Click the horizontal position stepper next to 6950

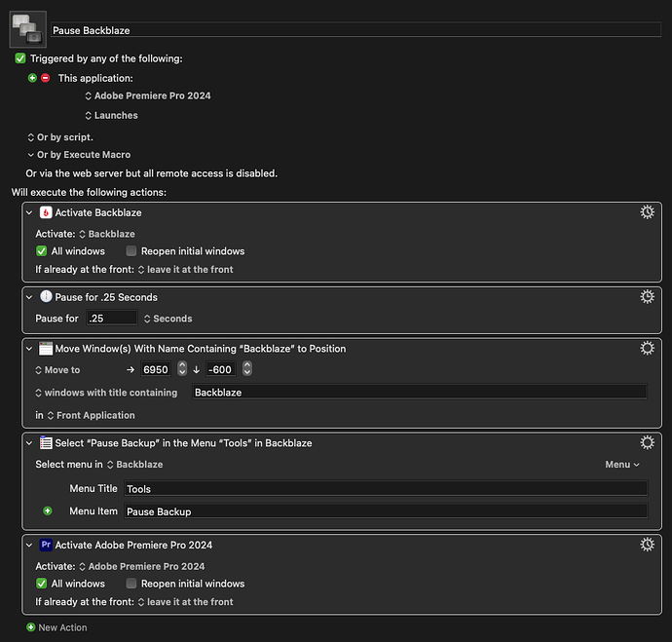pos(181,369)
